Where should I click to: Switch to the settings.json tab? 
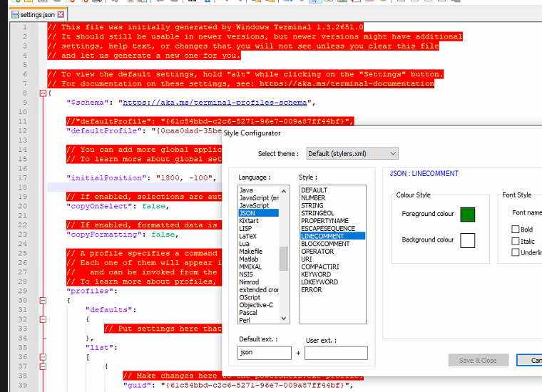(37, 14)
